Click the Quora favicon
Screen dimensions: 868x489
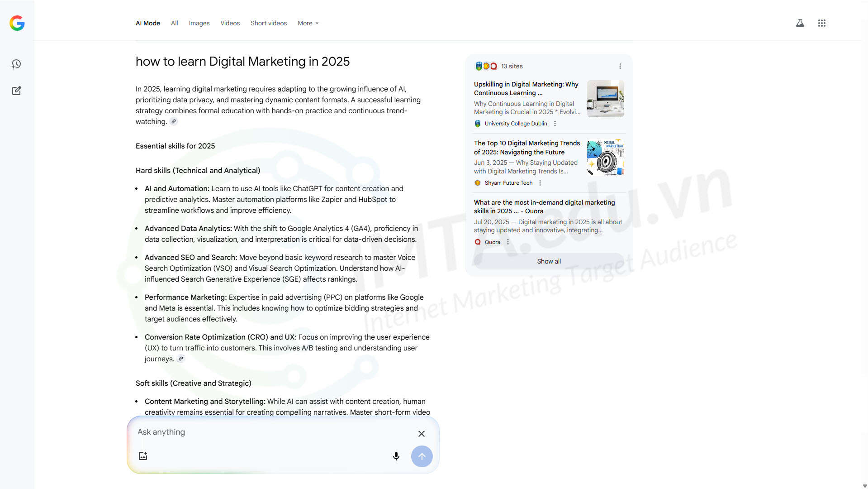click(478, 242)
